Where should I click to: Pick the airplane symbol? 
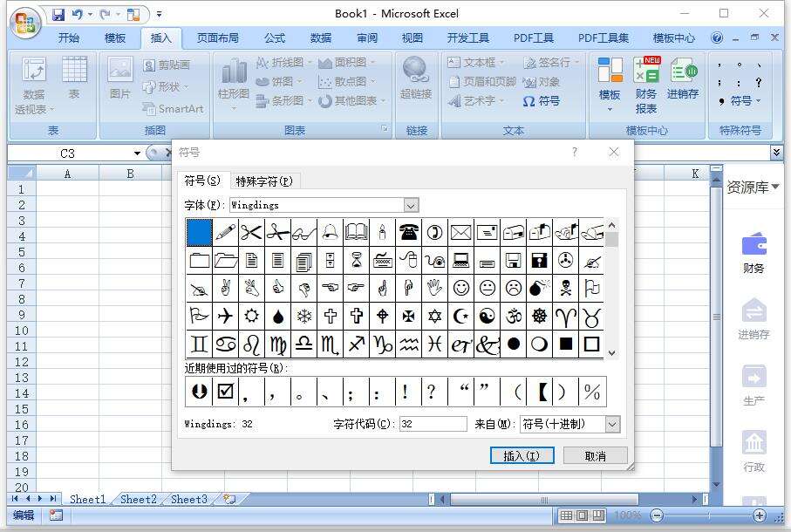(225, 317)
